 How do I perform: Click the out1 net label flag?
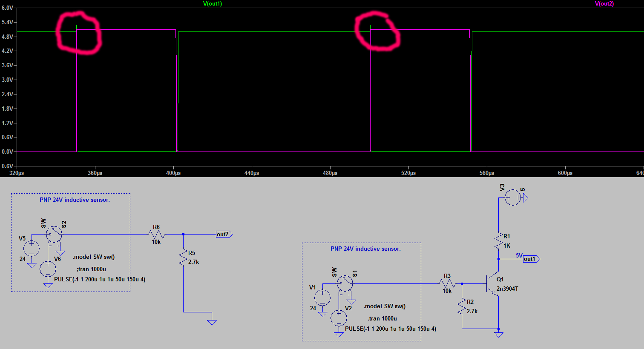pos(532,259)
